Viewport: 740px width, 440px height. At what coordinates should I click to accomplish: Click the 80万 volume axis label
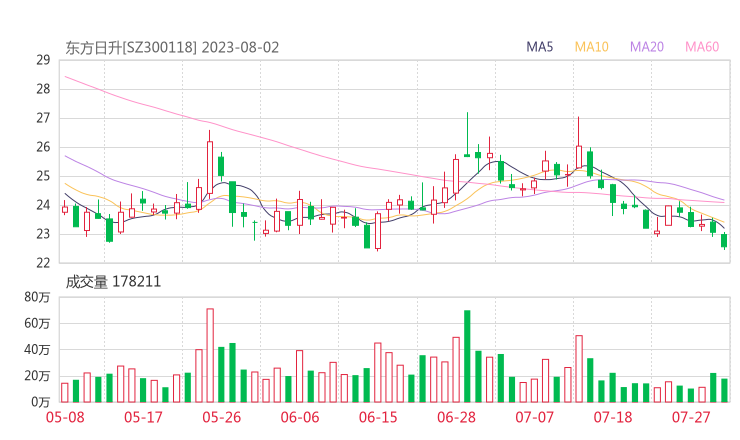coord(37,297)
